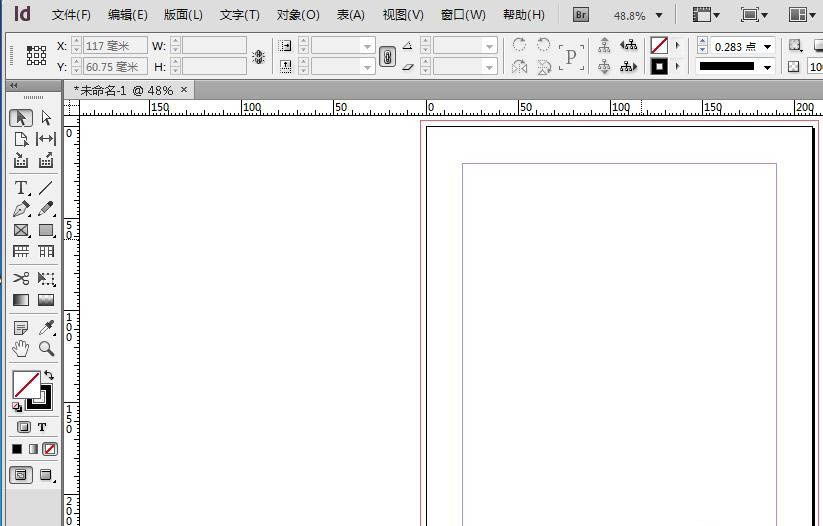
Task: Choose the Page tool
Action: pos(21,139)
